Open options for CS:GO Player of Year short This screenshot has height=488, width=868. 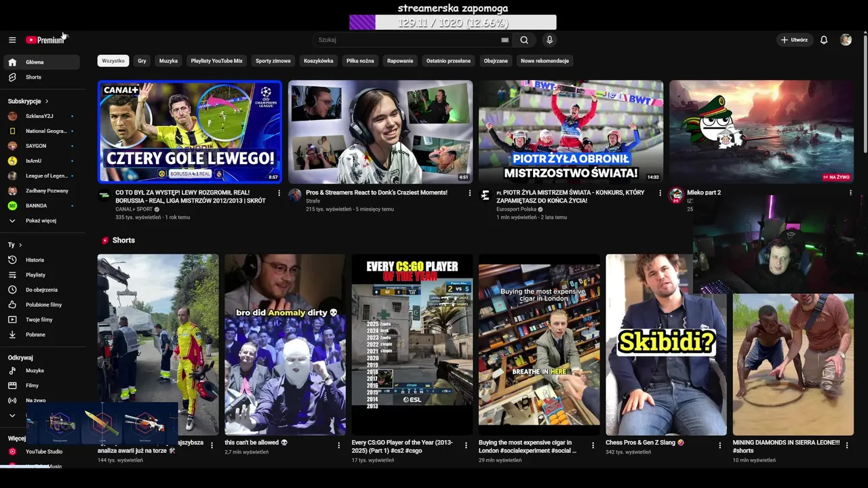pos(466,445)
